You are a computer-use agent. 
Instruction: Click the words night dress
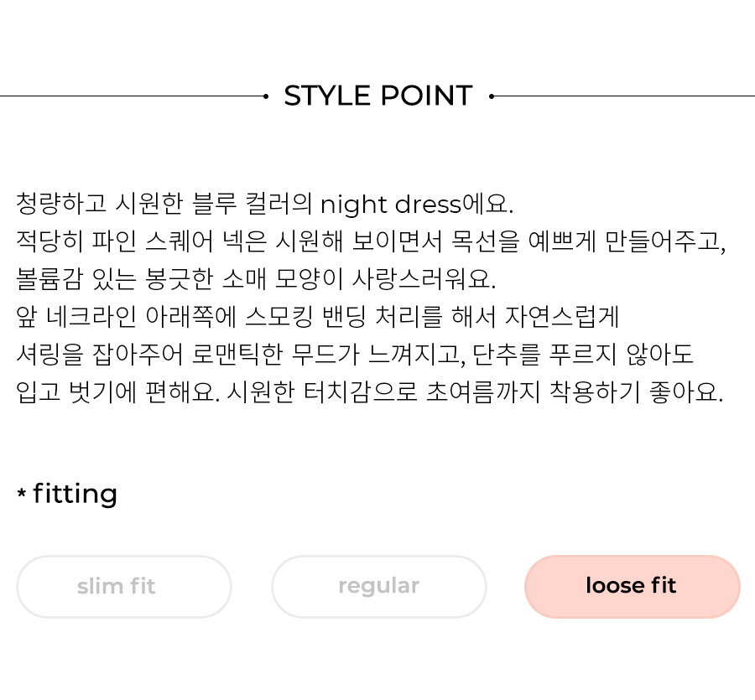click(x=390, y=205)
